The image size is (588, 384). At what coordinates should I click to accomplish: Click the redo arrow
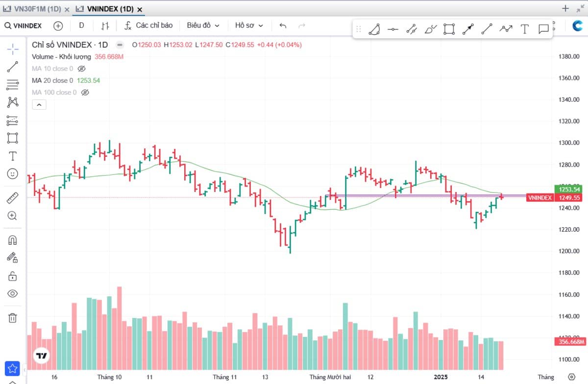coord(302,25)
